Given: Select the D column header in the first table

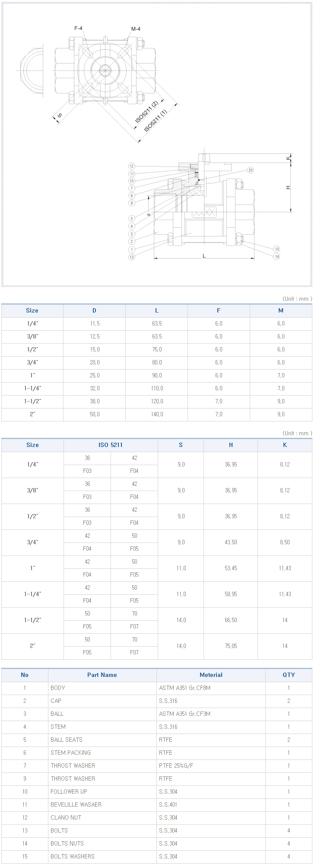Looking at the screenshot, I should coord(94,310).
